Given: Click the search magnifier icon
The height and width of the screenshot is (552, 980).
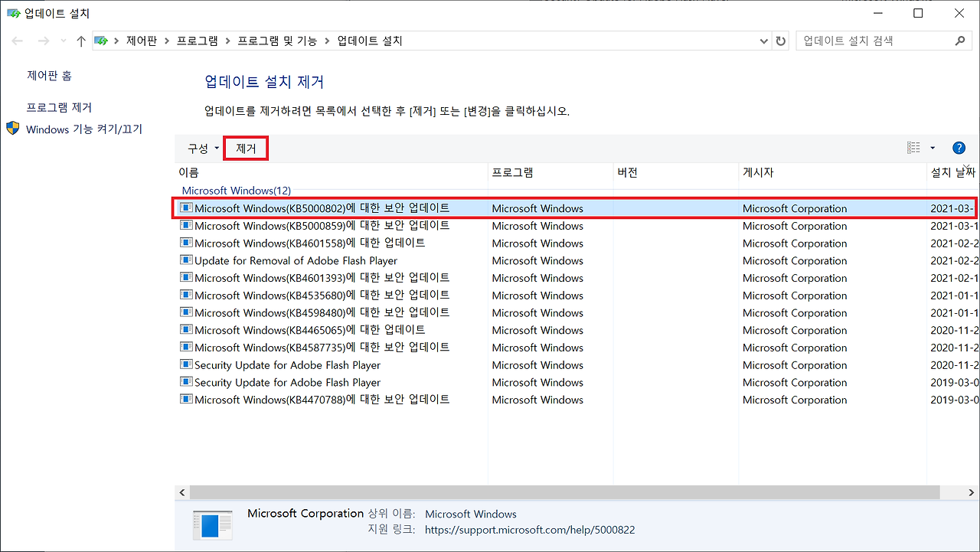Looking at the screenshot, I should click(x=960, y=40).
